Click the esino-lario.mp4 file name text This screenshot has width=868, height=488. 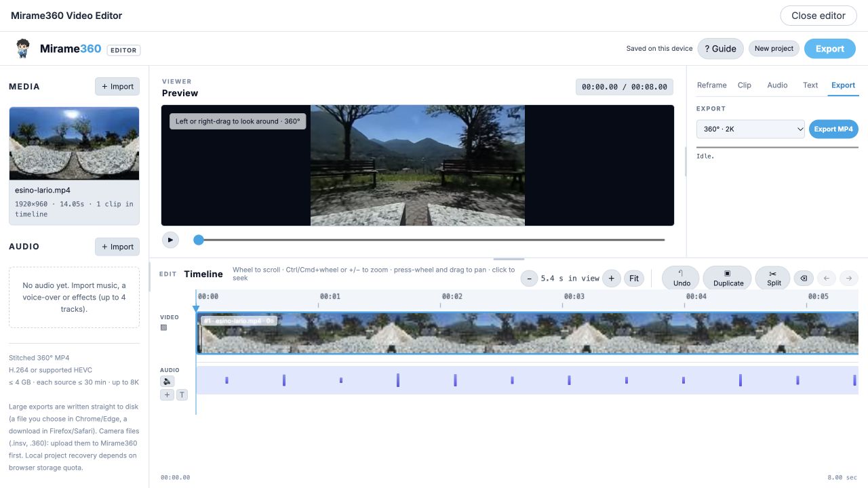(43, 190)
